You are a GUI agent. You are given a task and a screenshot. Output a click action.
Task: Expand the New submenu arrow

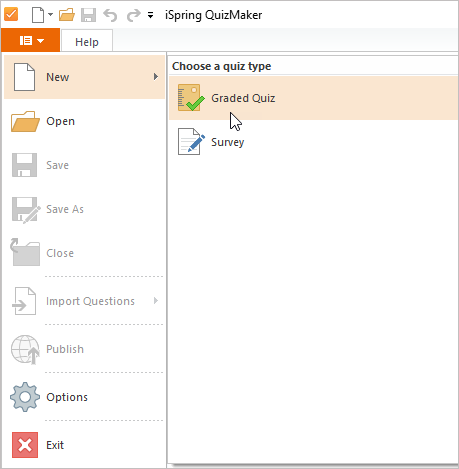point(156,77)
